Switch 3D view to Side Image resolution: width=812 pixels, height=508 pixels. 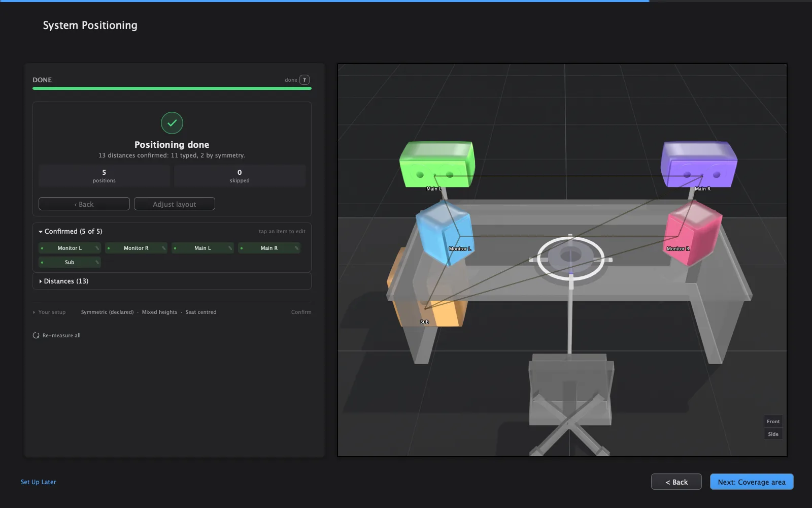773,434
